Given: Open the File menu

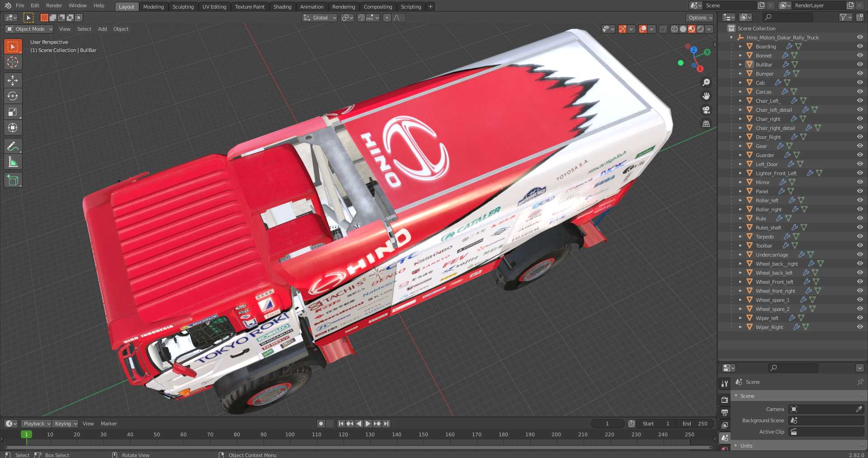Looking at the screenshot, I should tap(20, 5).
